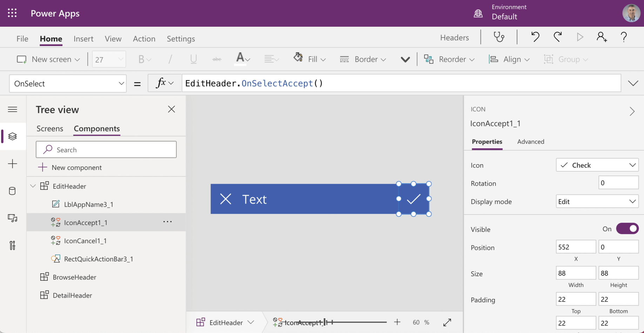Click the Redo arrow icon
644x333 pixels.
pos(557,37)
